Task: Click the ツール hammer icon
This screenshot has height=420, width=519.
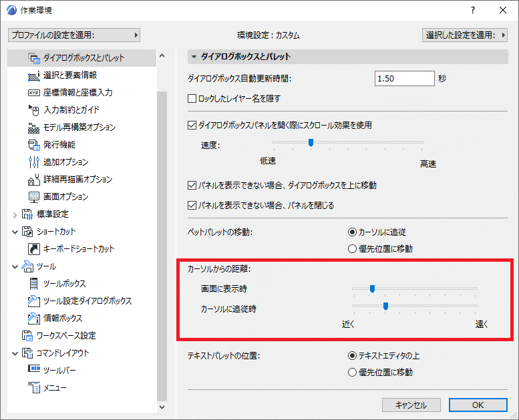Action: 27,266
